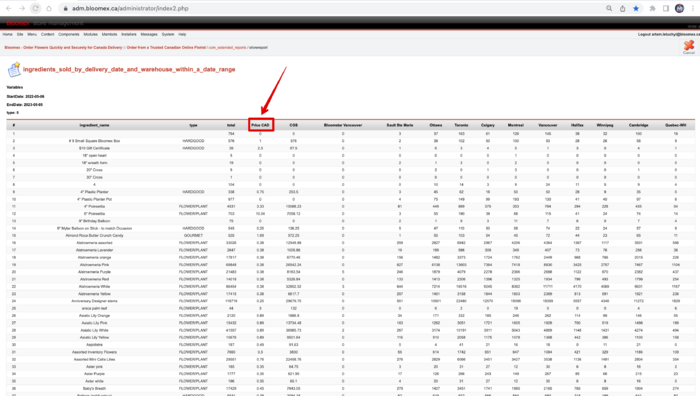Open the Site menu

(x=20, y=34)
